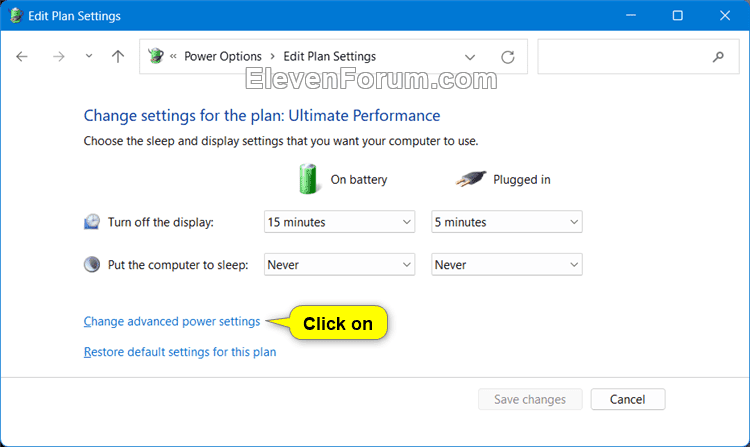Open the sleep dropdown for Plugged in
The image size is (750, 447).
click(x=507, y=264)
